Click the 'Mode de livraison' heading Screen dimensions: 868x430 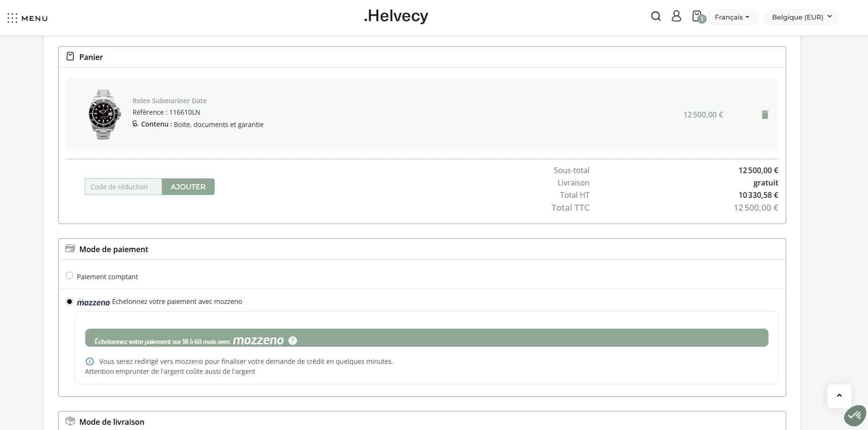point(112,422)
